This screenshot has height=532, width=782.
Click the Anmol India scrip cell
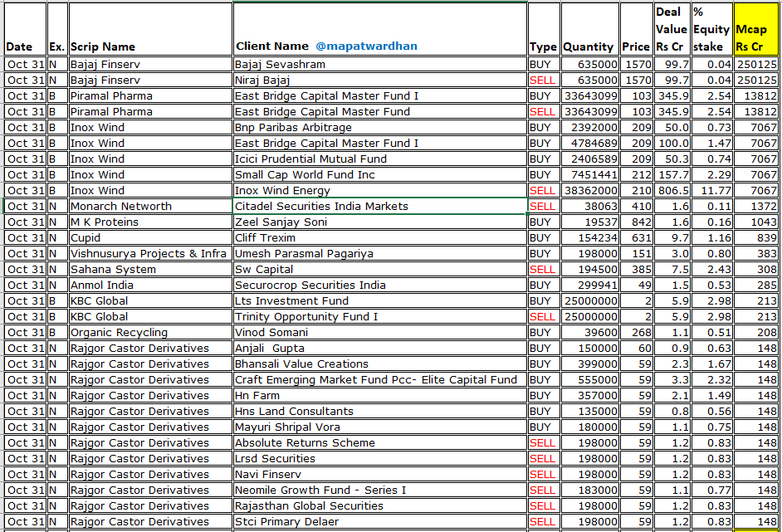pyautogui.click(x=150, y=286)
